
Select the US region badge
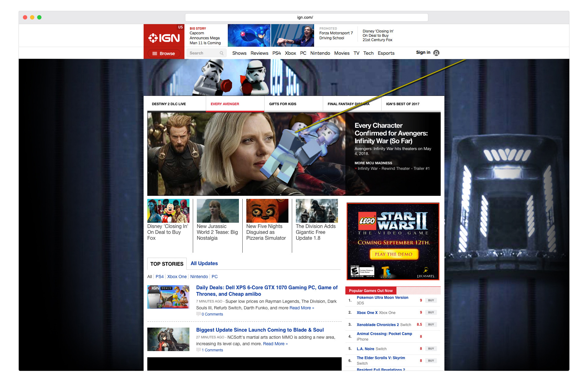click(180, 27)
